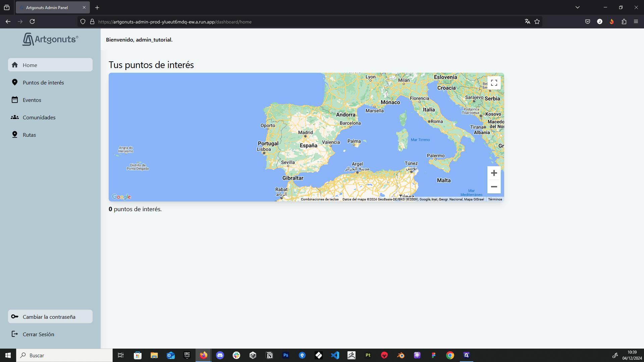The image size is (644, 362).
Task: Expand the list all tabs dropdown
Action: coord(578,7)
